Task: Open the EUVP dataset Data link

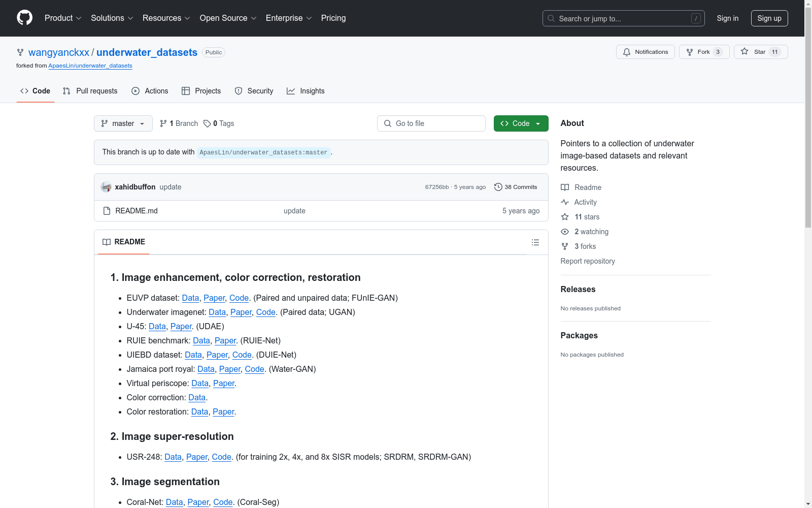Action: coord(190,298)
